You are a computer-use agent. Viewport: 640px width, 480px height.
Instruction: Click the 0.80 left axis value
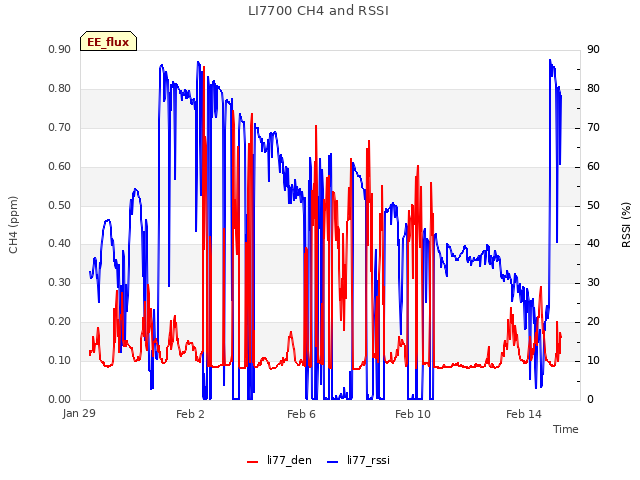tap(60, 89)
